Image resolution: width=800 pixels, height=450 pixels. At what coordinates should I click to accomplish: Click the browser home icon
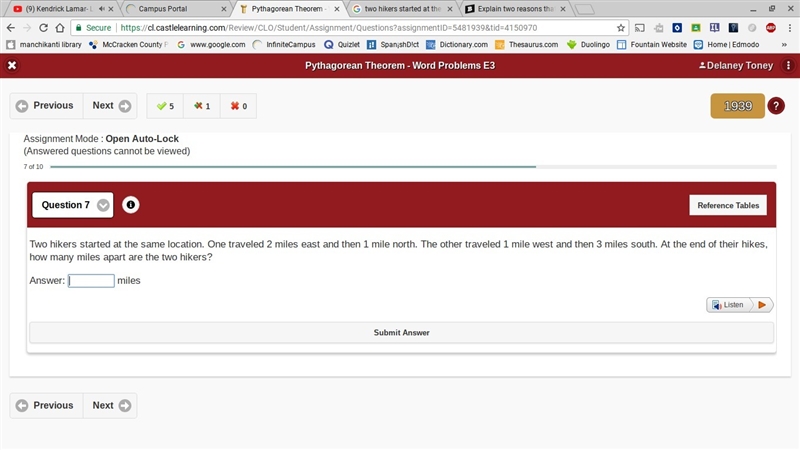point(60,28)
